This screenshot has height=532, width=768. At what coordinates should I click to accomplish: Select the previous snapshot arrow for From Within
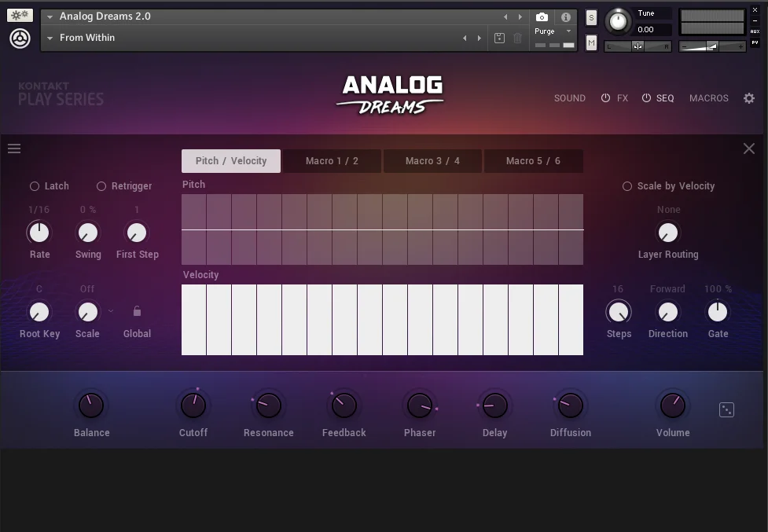(465, 39)
